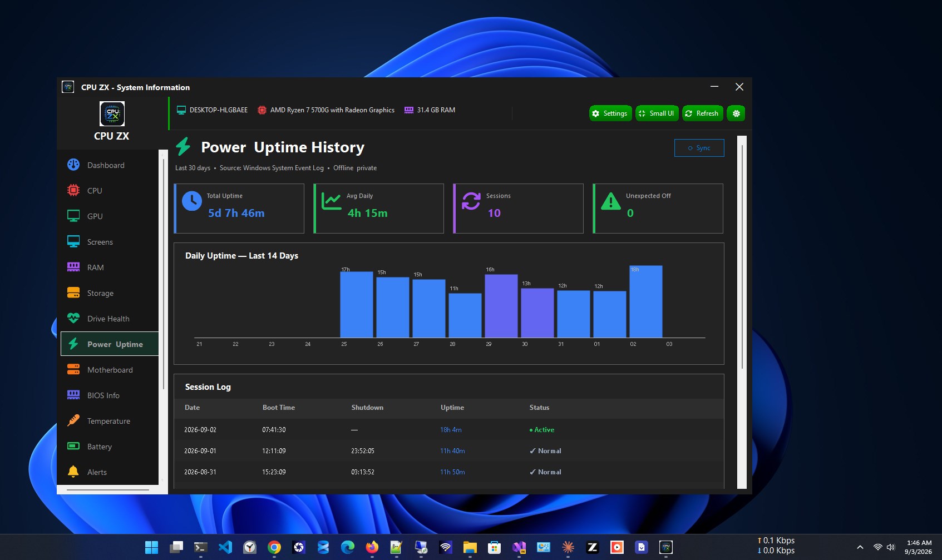The height and width of the screenshot is (560, 942).
Task: Click the Total Uptime clock icon
Action: [192, 201]
